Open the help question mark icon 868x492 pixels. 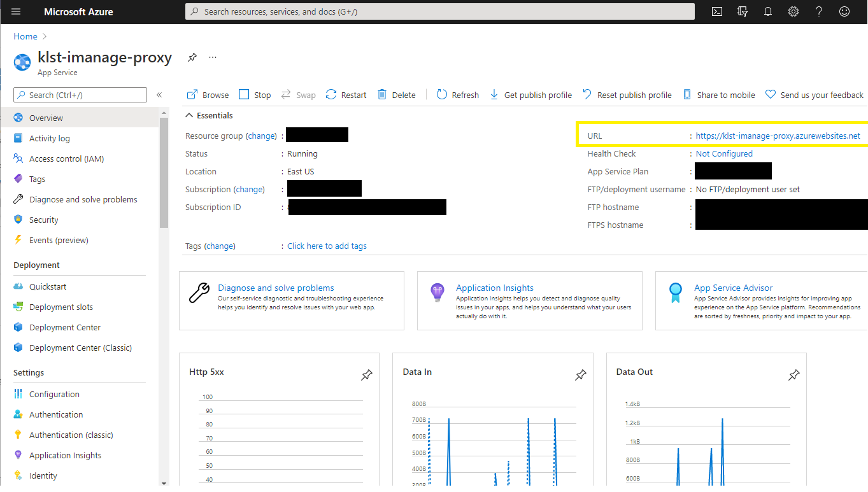click(819, 11)
